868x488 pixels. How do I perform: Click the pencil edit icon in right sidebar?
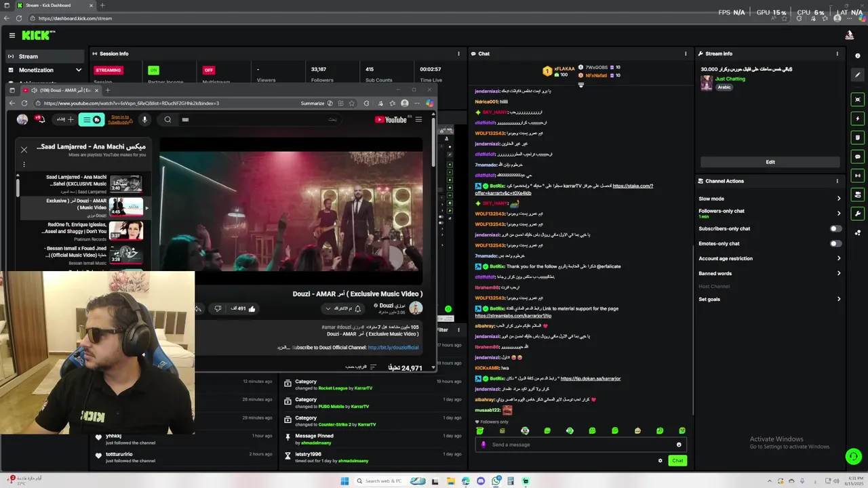point(858,75)
